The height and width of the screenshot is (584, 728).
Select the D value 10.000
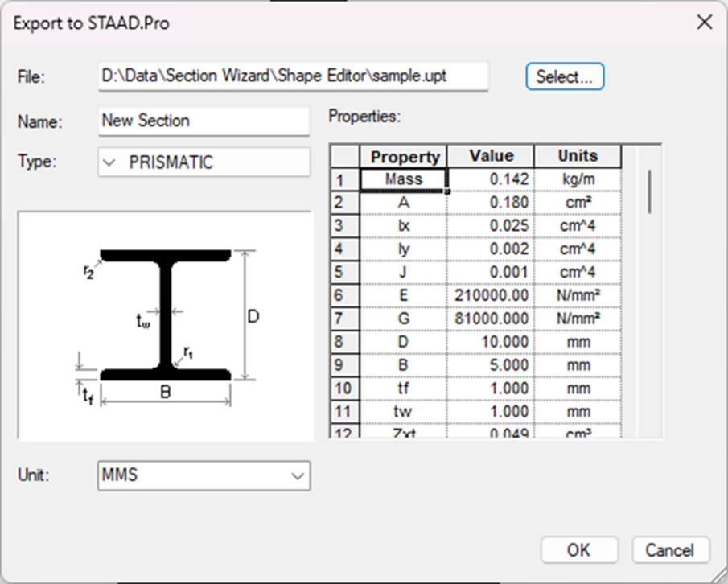(x=491, y=342)
